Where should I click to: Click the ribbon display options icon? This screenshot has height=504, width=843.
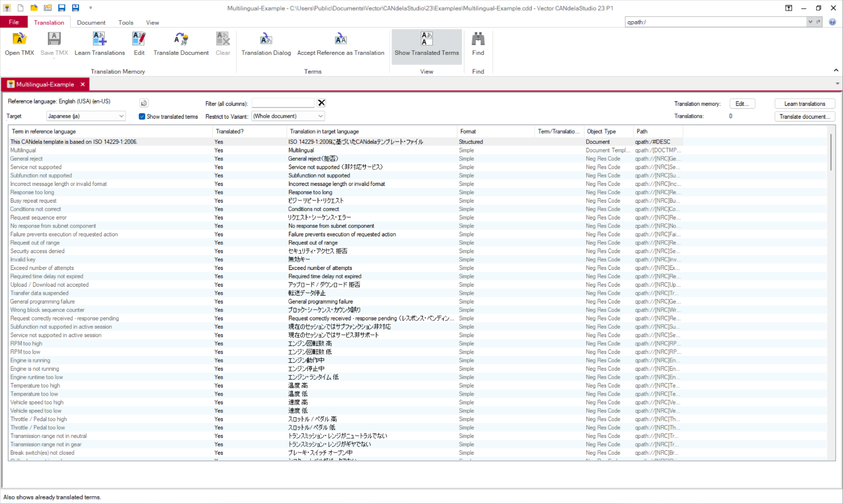click(x=789, y=8)
